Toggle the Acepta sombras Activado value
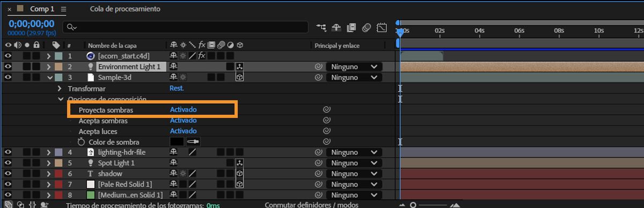This screenshot has height=208, width=644. tap(183, 120)
